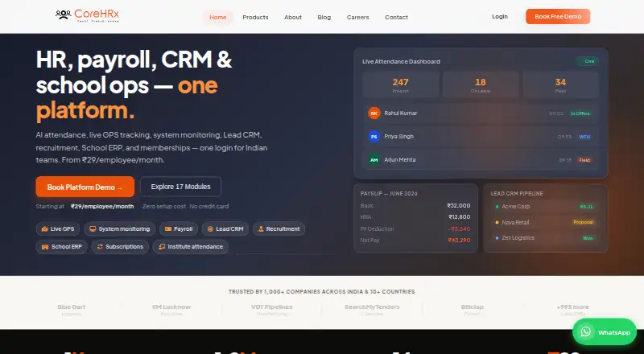
Task: Click the Recruitment person icon
Action: coord(261,228)
